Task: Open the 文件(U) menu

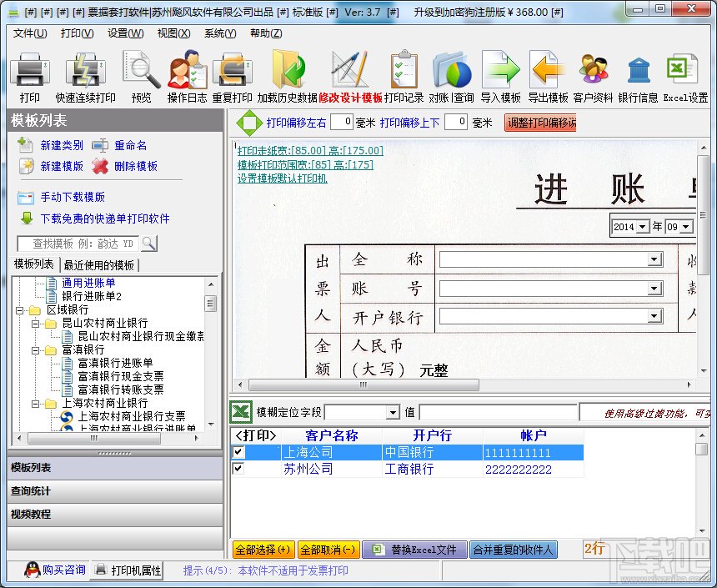Action: point(30,33)
